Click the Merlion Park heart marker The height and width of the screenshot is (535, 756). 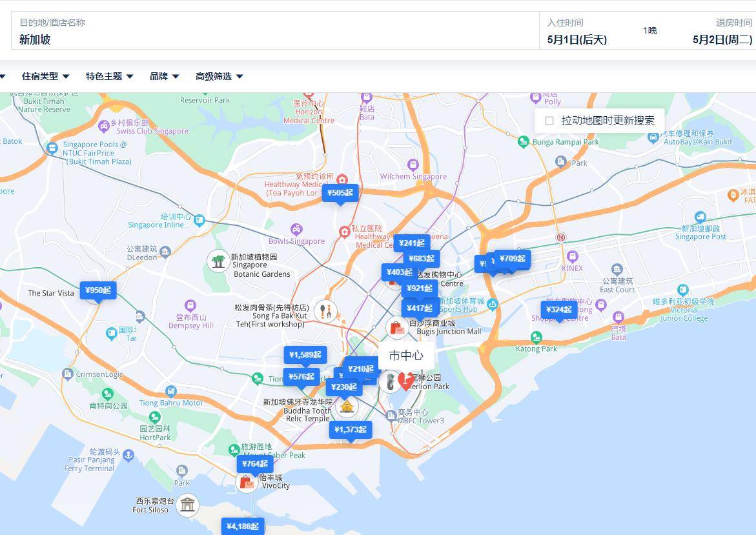click(405, 381)
